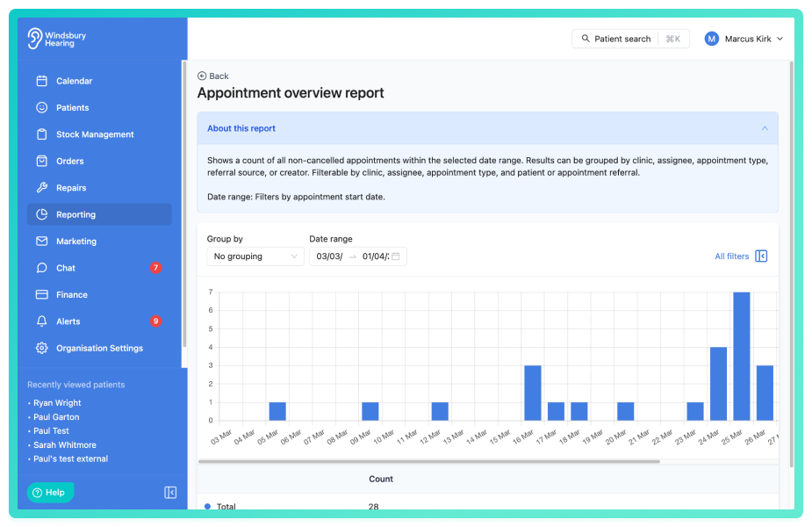Image resolution: width=812 pixels, height=527 pixels.
Task: Click the Marketing envelope icon
Action: (42, 241)
